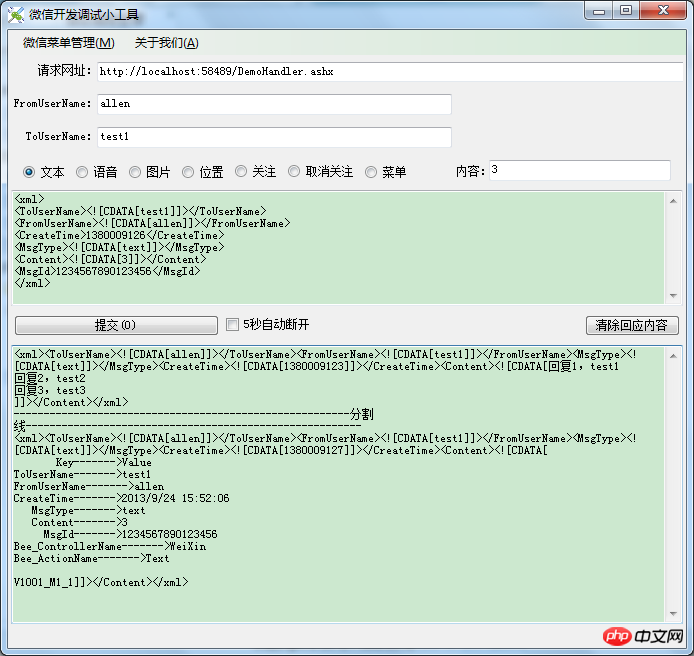Enable the 5秒自动断开 checkbox
Image resolution: width=694 pixels, height=656 pixels.
(x=232, y=324)
